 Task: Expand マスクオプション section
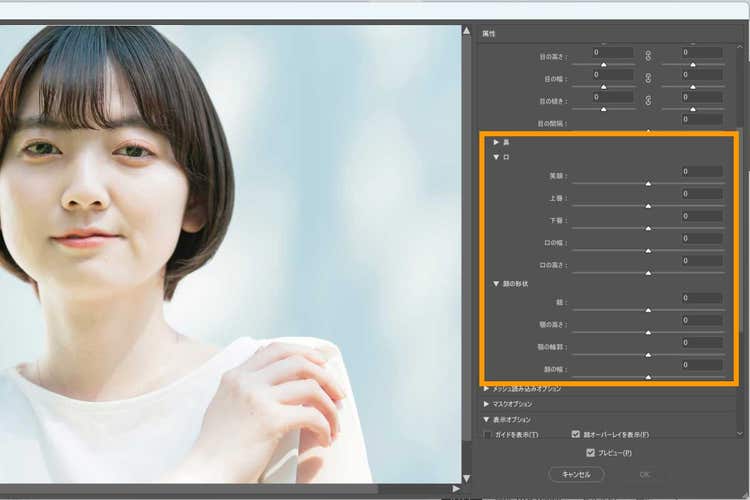(x=486, y=404)
